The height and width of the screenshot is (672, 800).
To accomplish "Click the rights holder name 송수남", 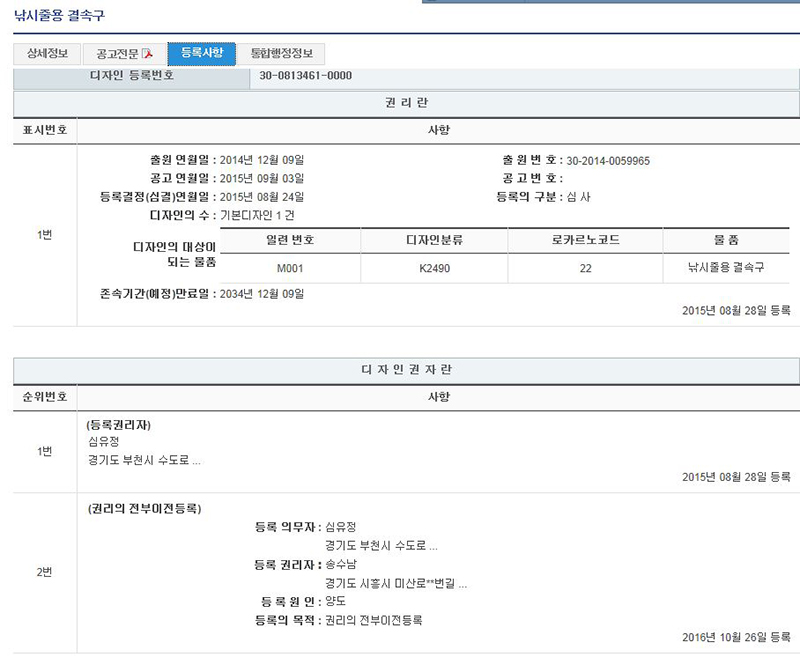I will click(x=341, y=565).
